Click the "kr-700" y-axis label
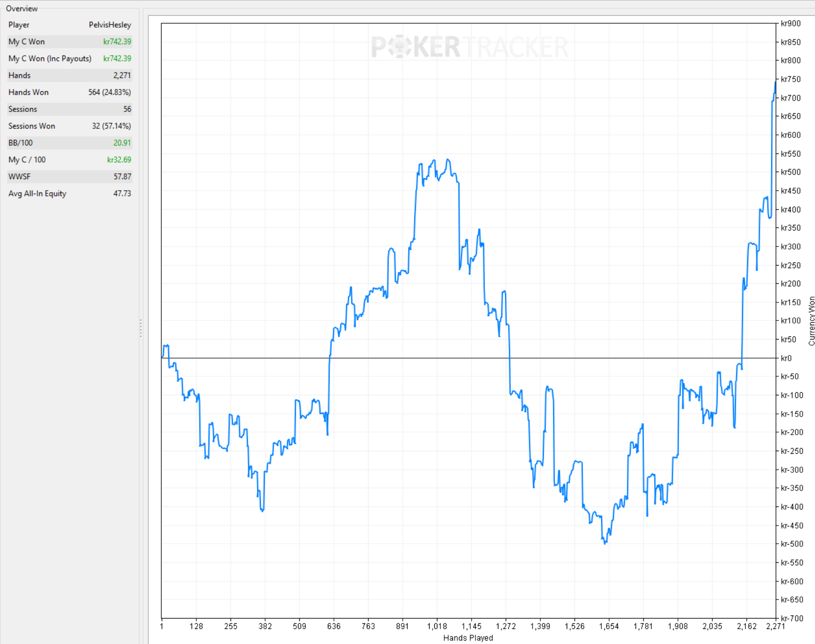The width and height of the screenshot is (815, 644). [792, 618]
